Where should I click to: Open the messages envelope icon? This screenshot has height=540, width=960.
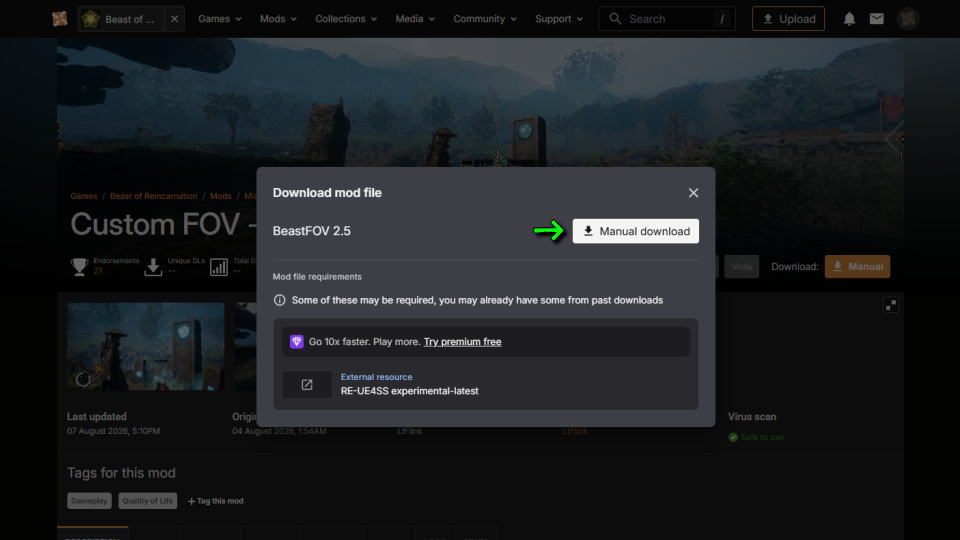(877, 19)
